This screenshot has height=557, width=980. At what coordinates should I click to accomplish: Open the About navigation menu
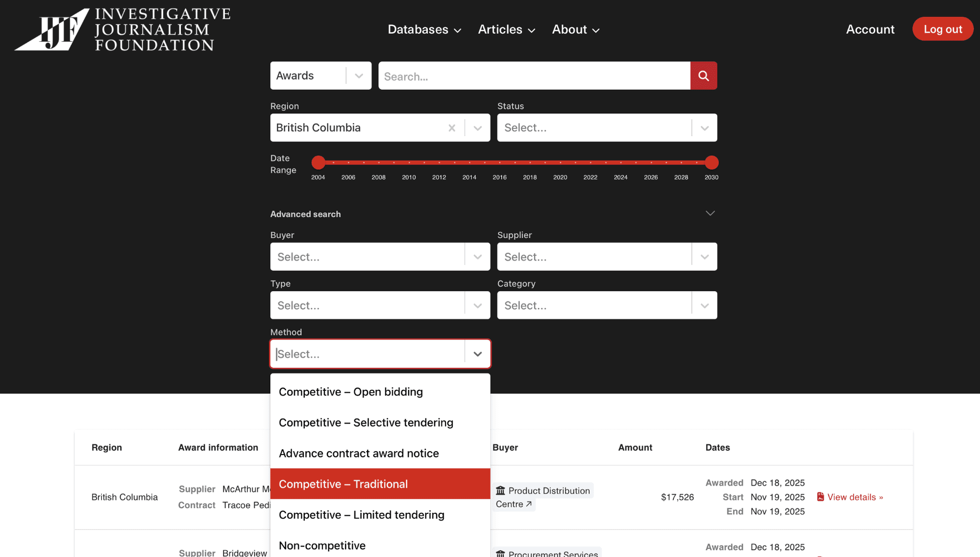[x=576, y=29]
